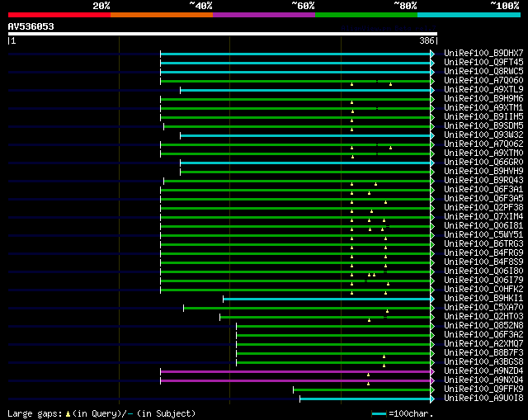
Task: Select the UniRef100_A9XTM0 label
Action: point(483,153)
